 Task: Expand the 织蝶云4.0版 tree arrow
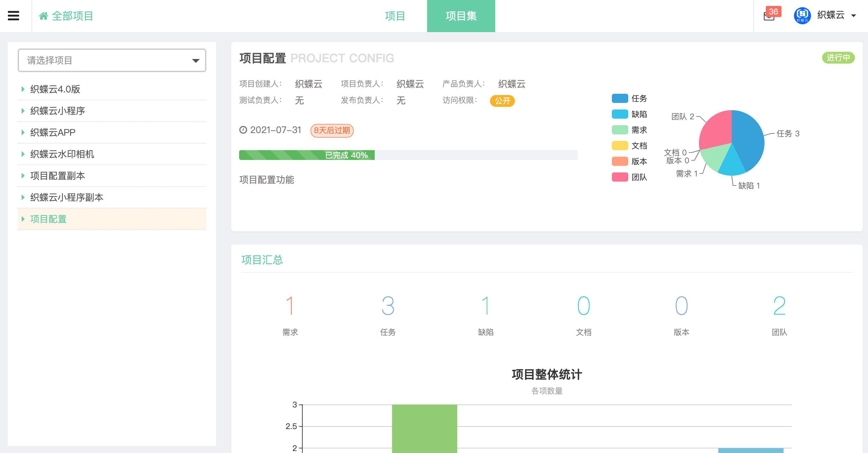[x=23, y=89]
